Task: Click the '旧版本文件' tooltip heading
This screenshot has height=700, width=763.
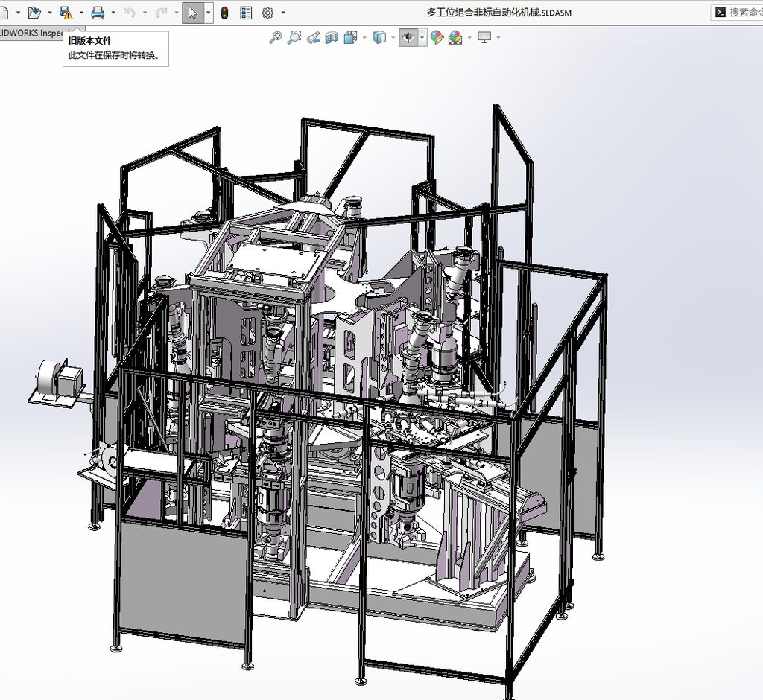Action: pyautogui.click(x=90, y=41)
